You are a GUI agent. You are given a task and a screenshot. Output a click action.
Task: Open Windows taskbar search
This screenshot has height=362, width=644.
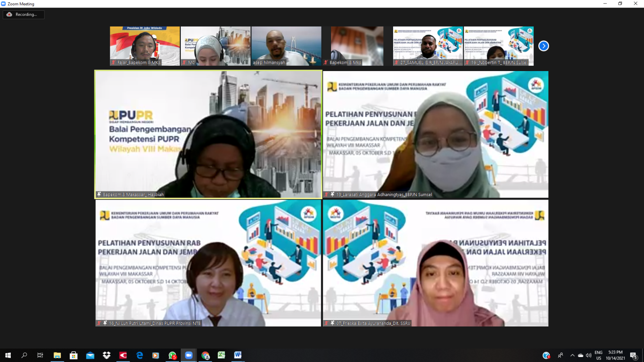tap(24, 355)
